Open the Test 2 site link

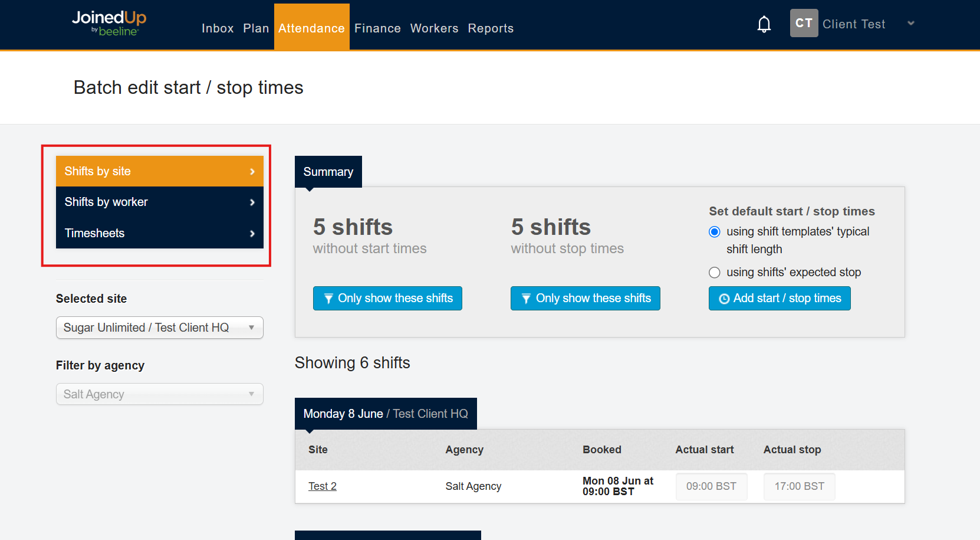pyautogui.click(x=323, y=486)
